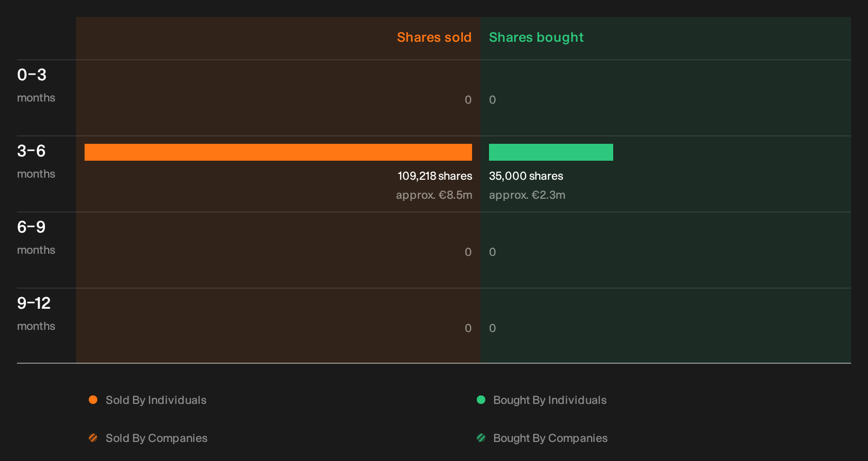868x461 pixels.
Task: Select the 'Shares sold' column header
Action: pyautogui.click(x=434, y=38)
